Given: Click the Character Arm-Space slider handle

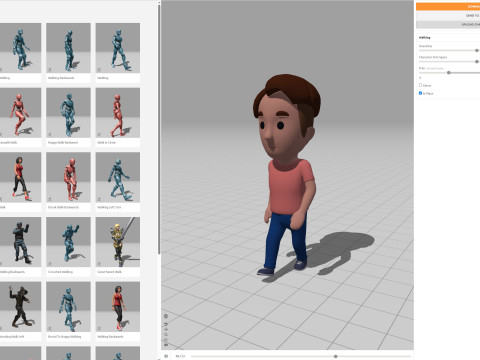Looking at the screenshot, I should [477, 62].
